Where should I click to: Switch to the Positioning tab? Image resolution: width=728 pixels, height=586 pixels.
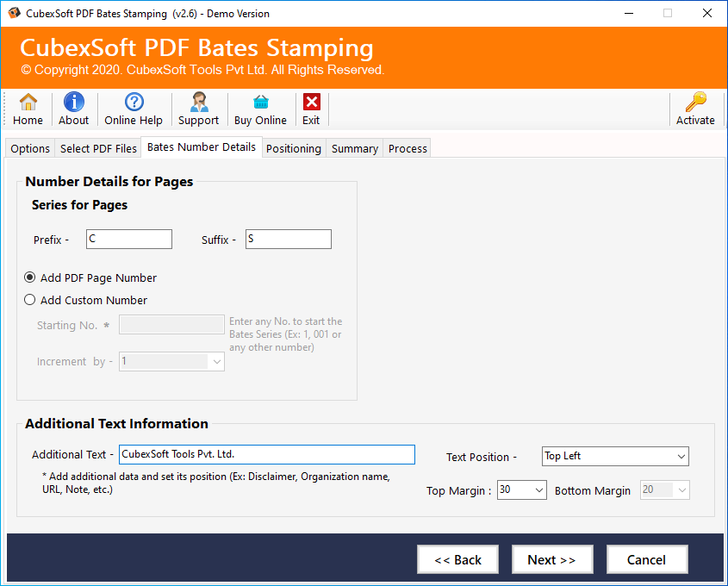(x=293, y=148)
